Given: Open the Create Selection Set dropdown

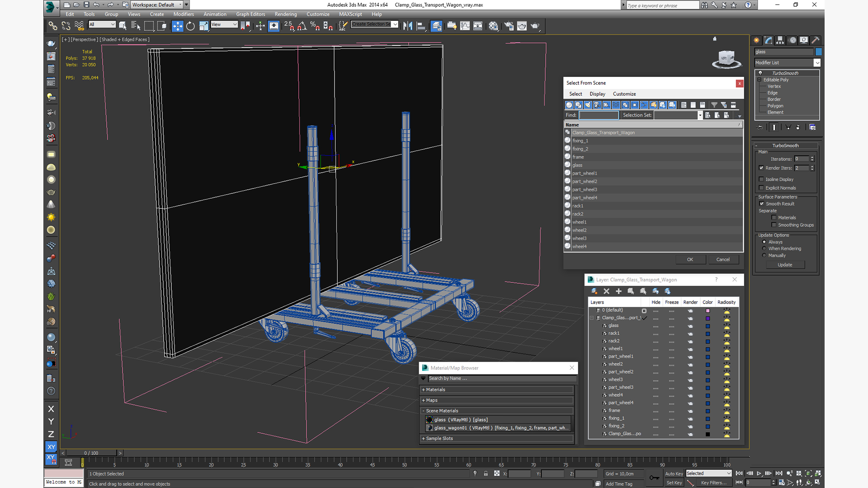Looking at the screenshot, I should click(x=375, y=24).
